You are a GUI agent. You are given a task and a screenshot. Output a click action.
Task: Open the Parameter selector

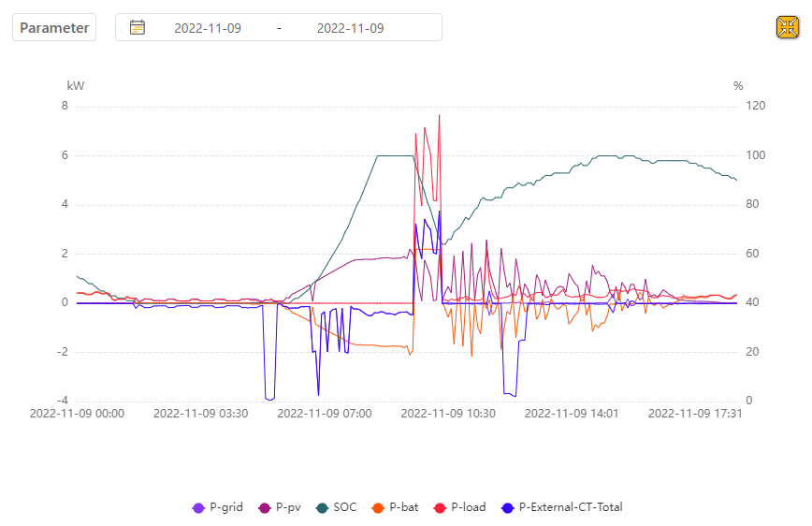point(54,27)
